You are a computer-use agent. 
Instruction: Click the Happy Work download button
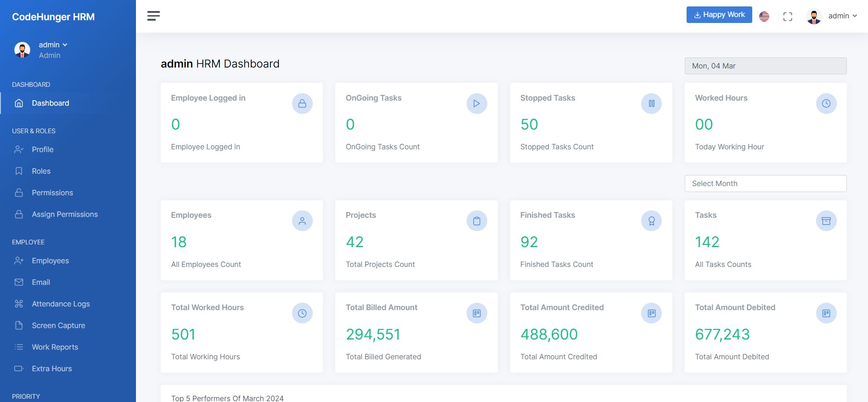tap(719, 15)
